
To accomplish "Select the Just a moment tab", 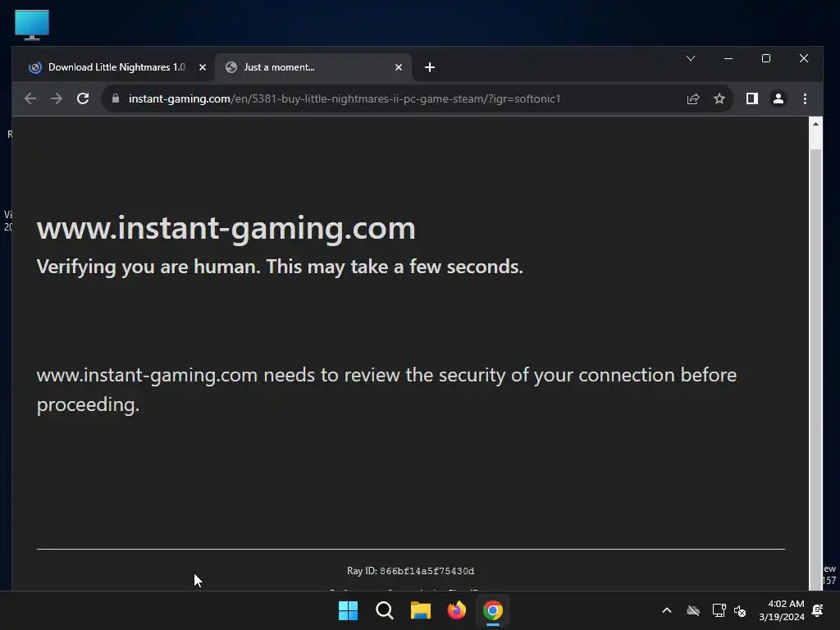I will 313,67.
